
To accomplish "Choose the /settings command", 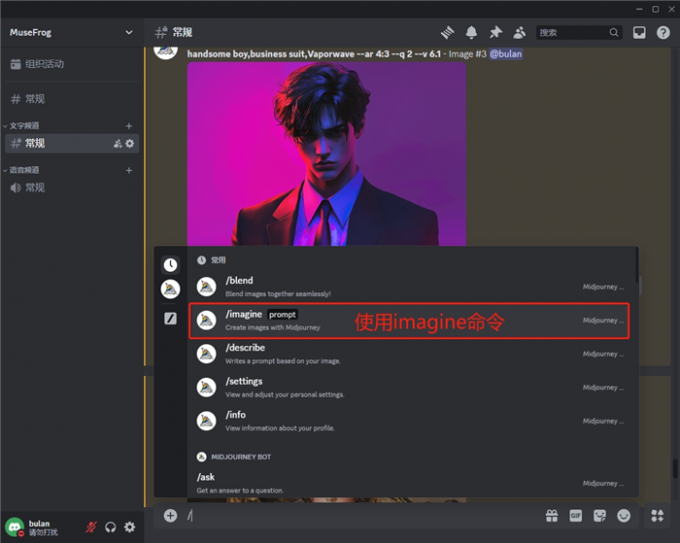I will click(x=409, y=387).
